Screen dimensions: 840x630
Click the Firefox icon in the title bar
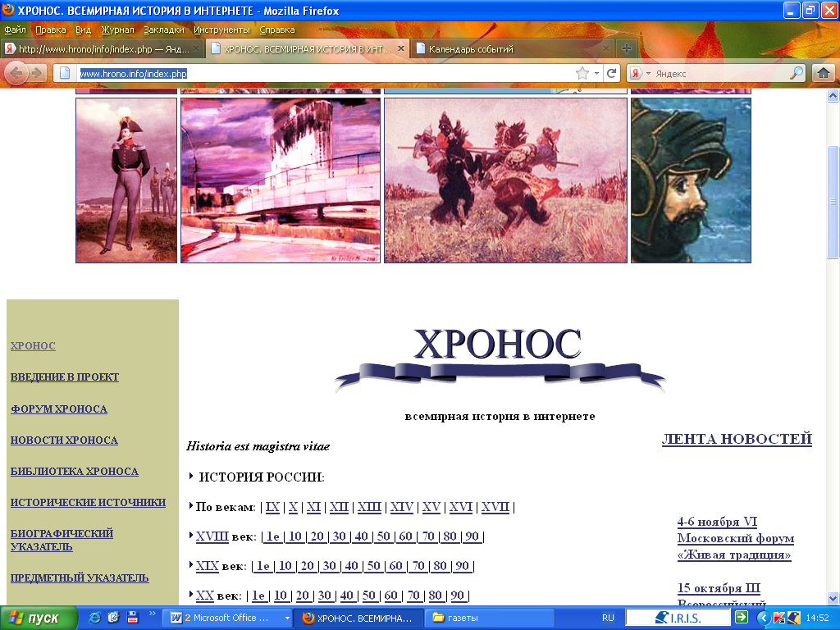[x=8, y=10]
